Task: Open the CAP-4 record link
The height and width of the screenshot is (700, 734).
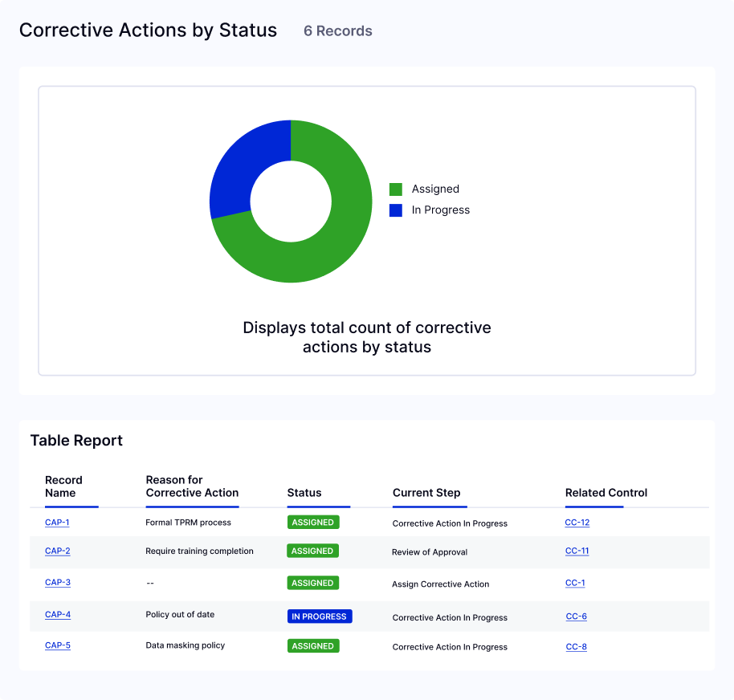Action: pyautogui.click(x=57, y=614)
